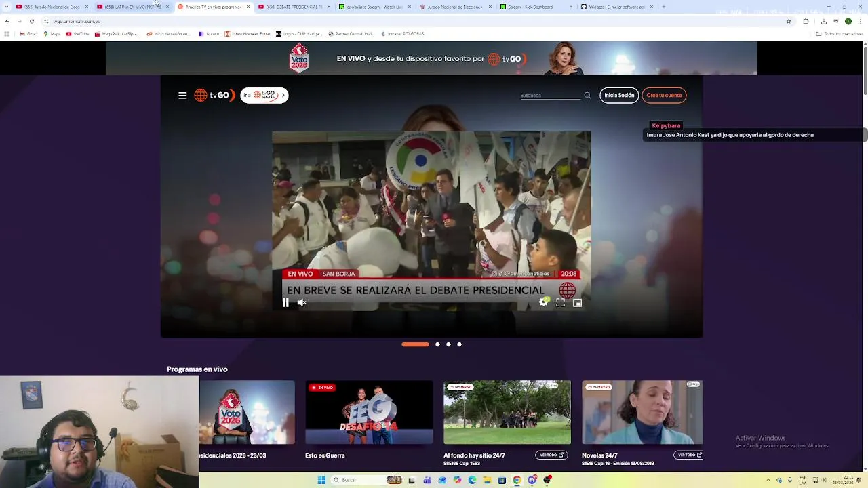Click the tvGO logo in the header
The image size is (868, 488).
(x=214, y=96)
